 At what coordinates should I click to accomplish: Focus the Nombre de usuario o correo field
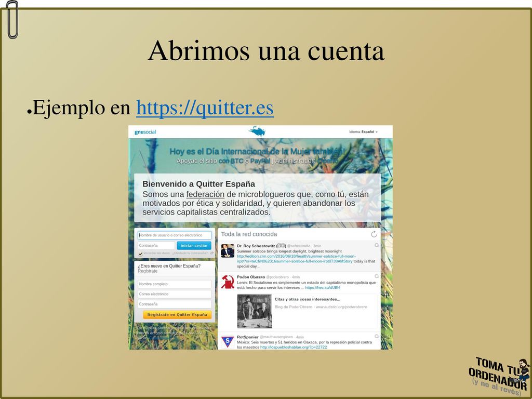pyautogui.click(x=175, y=235)
